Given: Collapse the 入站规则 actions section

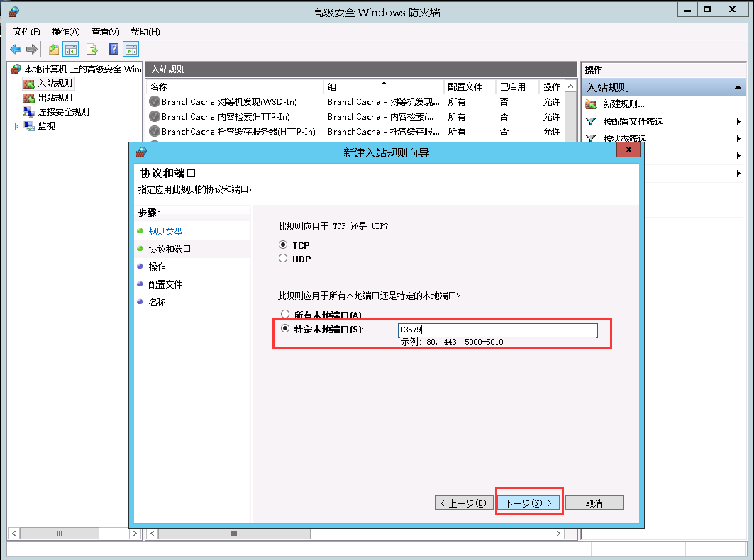Looking at the screenshot, I should (x=739, y=87).
